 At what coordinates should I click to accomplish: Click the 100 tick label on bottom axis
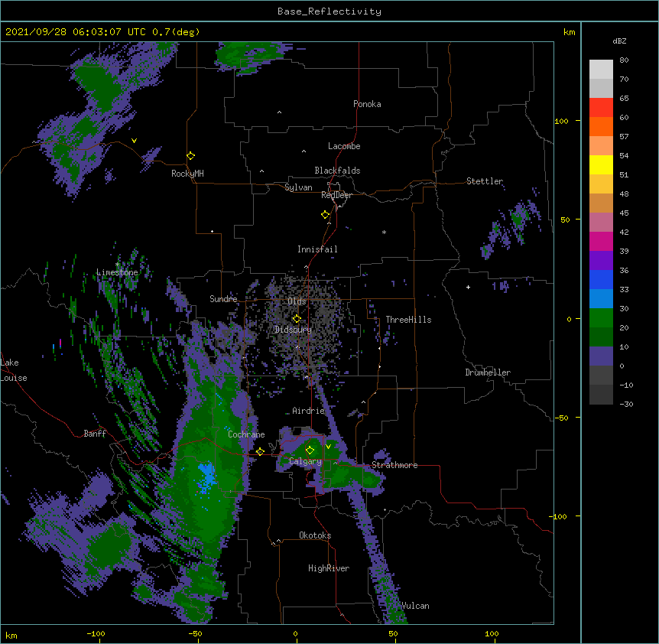click(492, 633)
